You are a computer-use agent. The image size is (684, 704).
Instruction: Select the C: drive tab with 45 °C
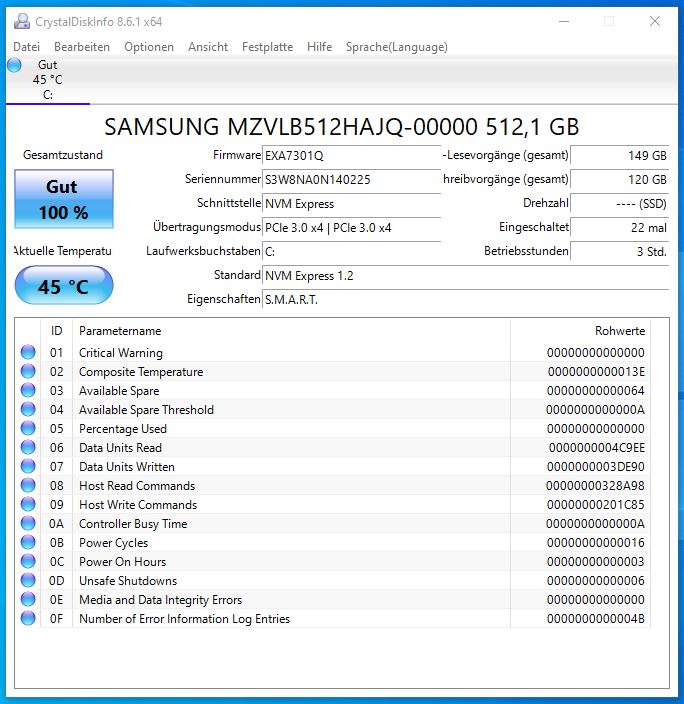tap(48, 80)
